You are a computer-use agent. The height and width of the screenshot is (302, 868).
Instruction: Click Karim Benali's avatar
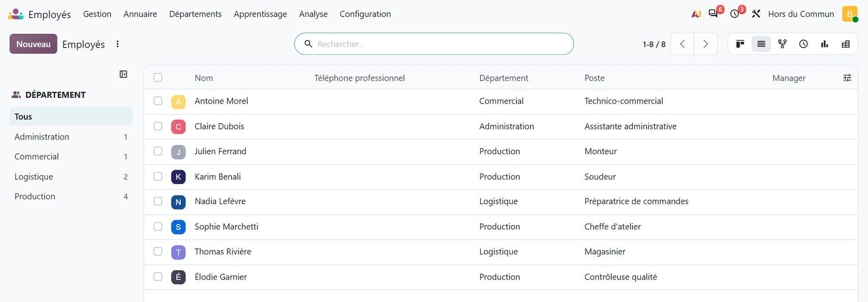pos(178,177)
